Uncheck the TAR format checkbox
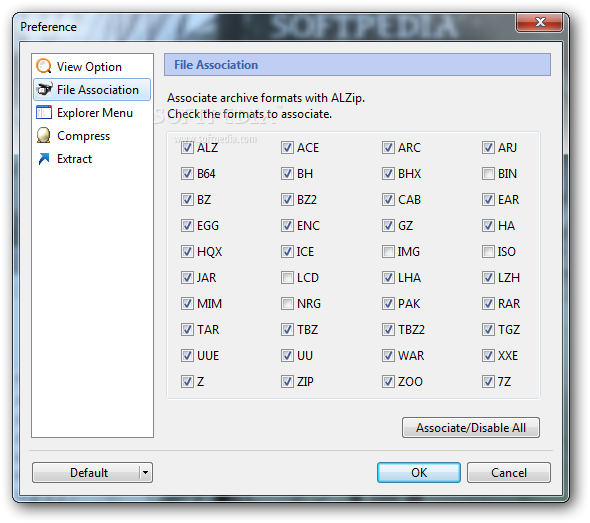590x523 pixels. (187, 330)
